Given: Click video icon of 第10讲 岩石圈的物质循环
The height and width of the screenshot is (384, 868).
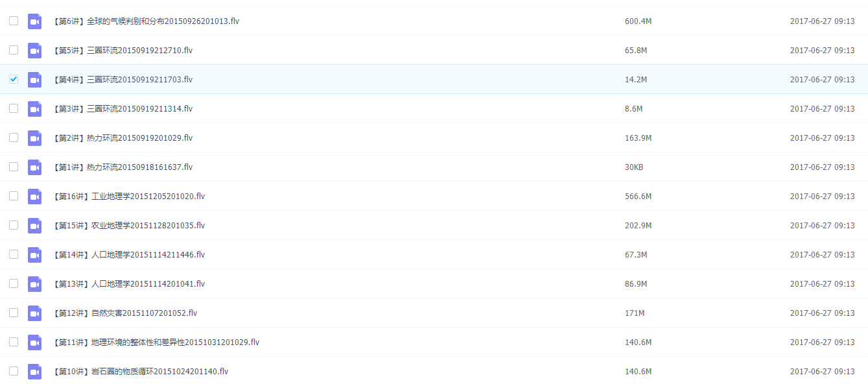Looking at the screenshot, I should 34,372.
